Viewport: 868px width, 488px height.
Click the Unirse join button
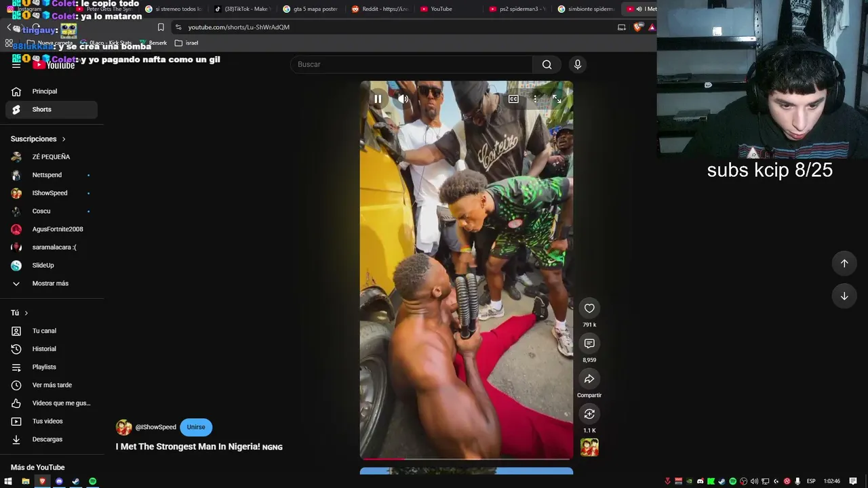pos(196,427)
